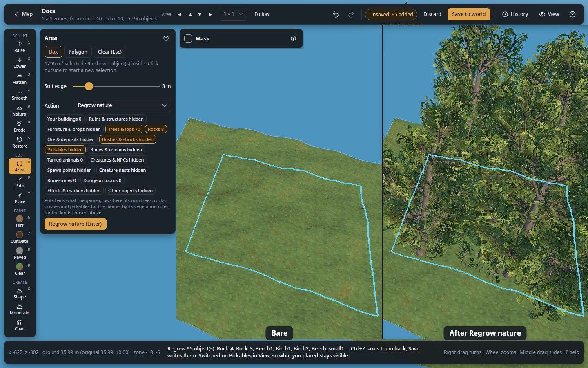This screenshot has width=588, height=368.
Task: Toggle Bushes & shrubs hidden filter
Action: tap(128, 139)
